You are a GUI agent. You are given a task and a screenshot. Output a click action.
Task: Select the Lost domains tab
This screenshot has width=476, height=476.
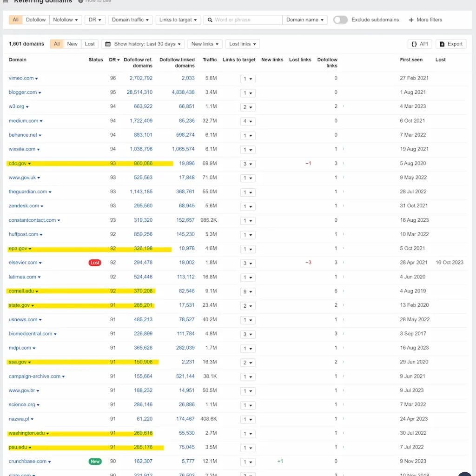[90, 44]
